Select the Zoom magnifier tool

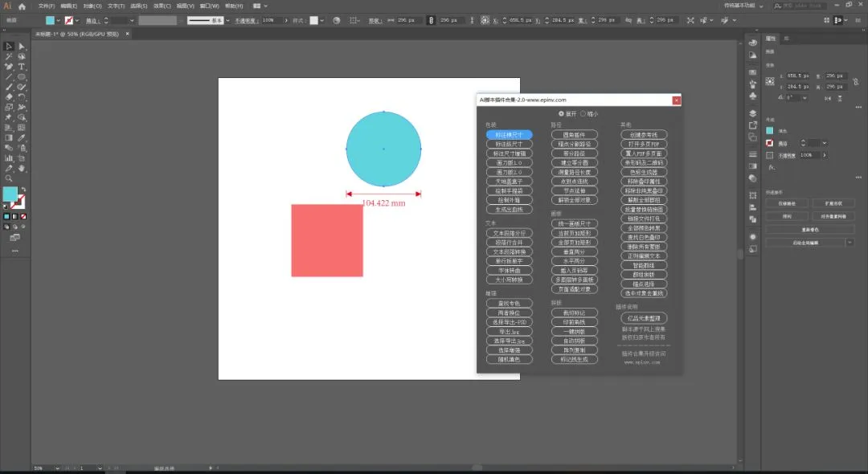pos(9,178)
